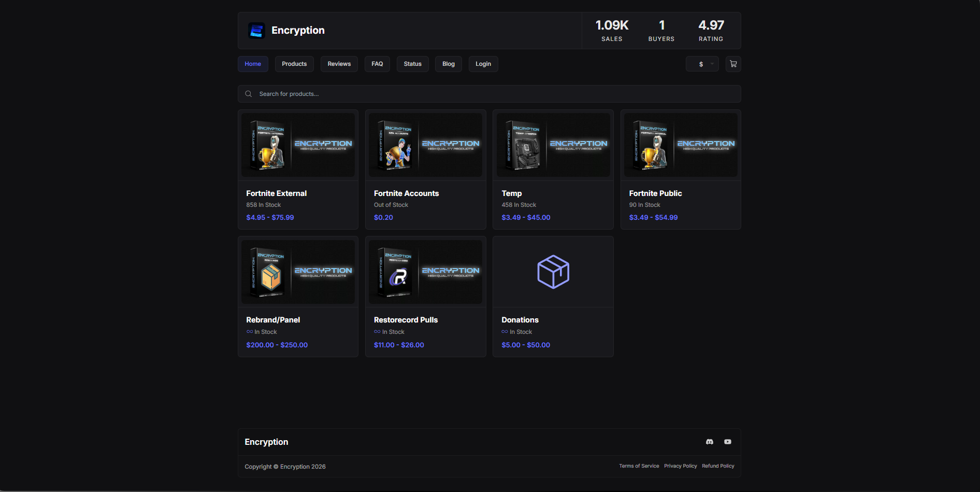Select the Restorecord Pulls title
Screen dimensions: 980x492
click(x=406, y=320)
